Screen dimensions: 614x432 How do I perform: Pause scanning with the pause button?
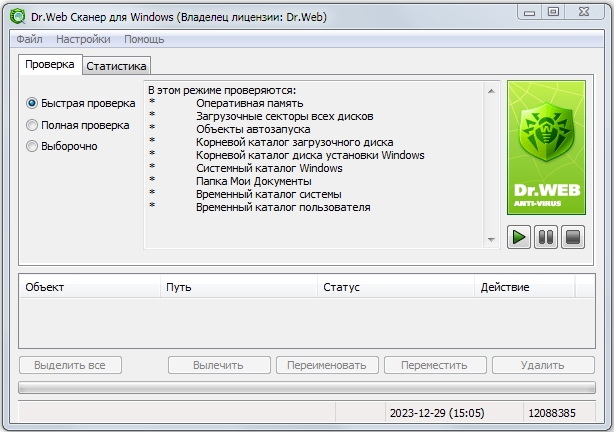click(x=546, y=237)
